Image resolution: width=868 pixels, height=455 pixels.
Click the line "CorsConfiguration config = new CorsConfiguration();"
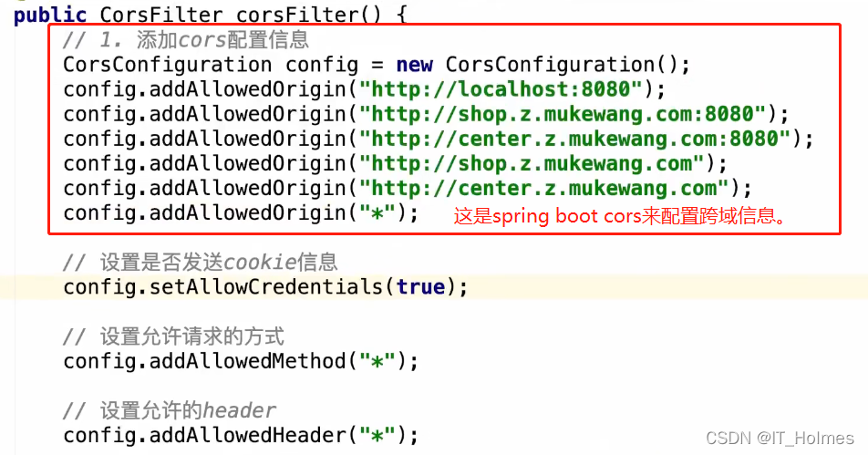[377, 65]
